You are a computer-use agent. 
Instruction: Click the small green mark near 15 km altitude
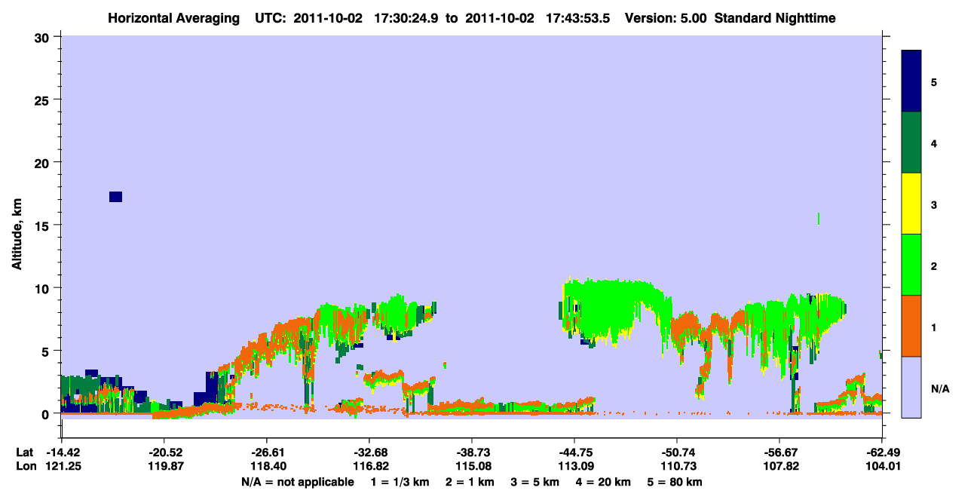[819, 219]
